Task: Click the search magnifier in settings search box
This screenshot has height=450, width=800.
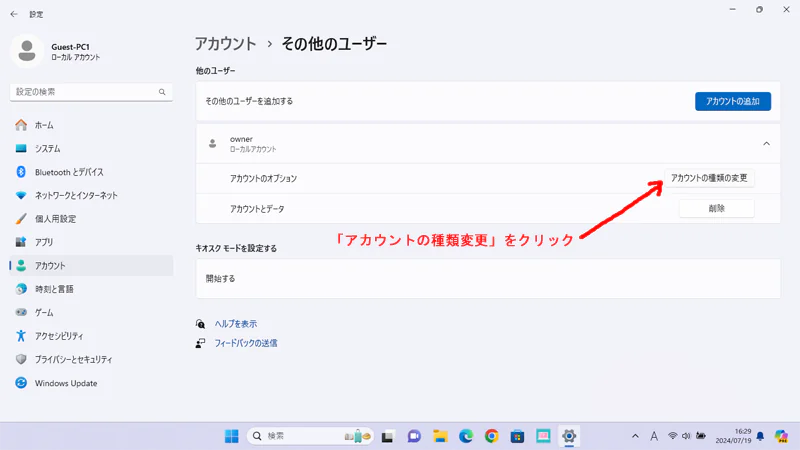Action: click(x=162, y=92)
